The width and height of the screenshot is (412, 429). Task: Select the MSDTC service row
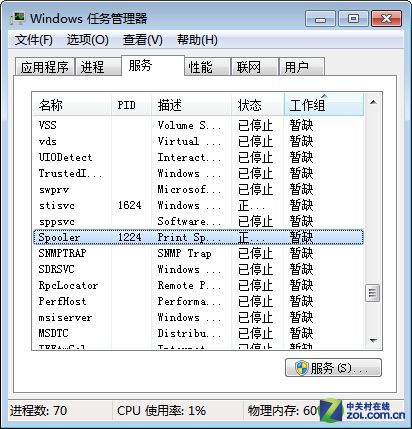198,333
